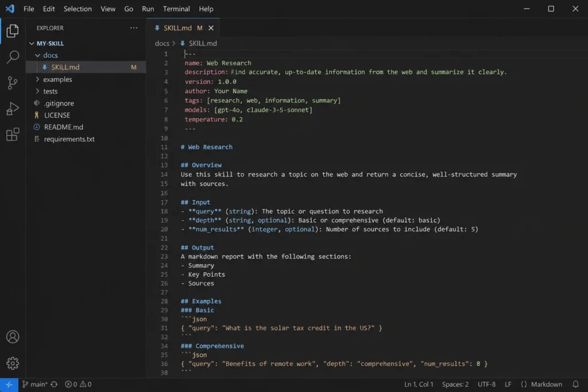Expand the tests folder
Image resolution: width=588 pixels, height=392 pixels.
pos(37,91)
